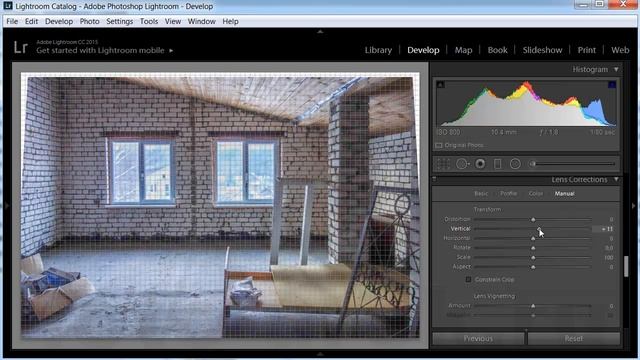Show the bottom filmstrip panel
Viewport: 640px width, 360px height.
(320, 354)
